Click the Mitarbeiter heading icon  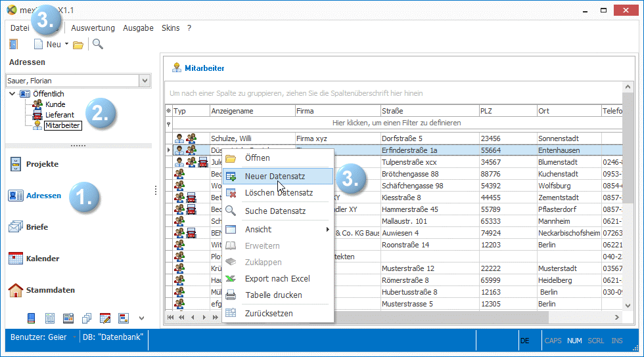tap(177, 68)
